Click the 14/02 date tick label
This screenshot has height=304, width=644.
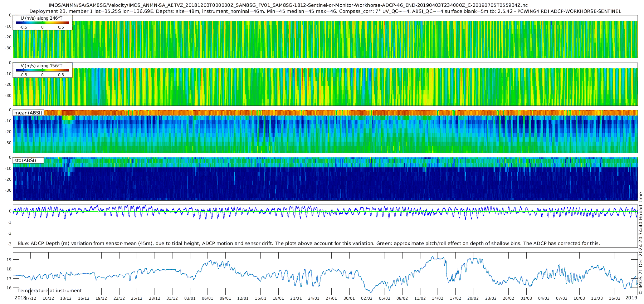437,299
